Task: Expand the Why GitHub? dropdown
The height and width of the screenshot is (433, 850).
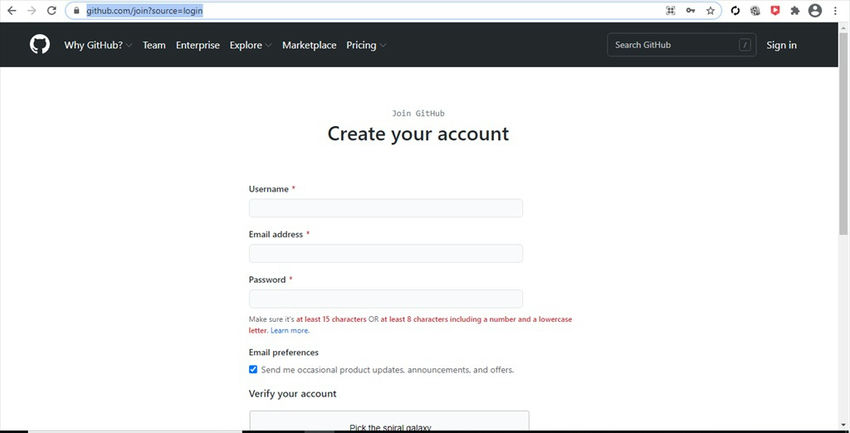Action: point(98,45)
